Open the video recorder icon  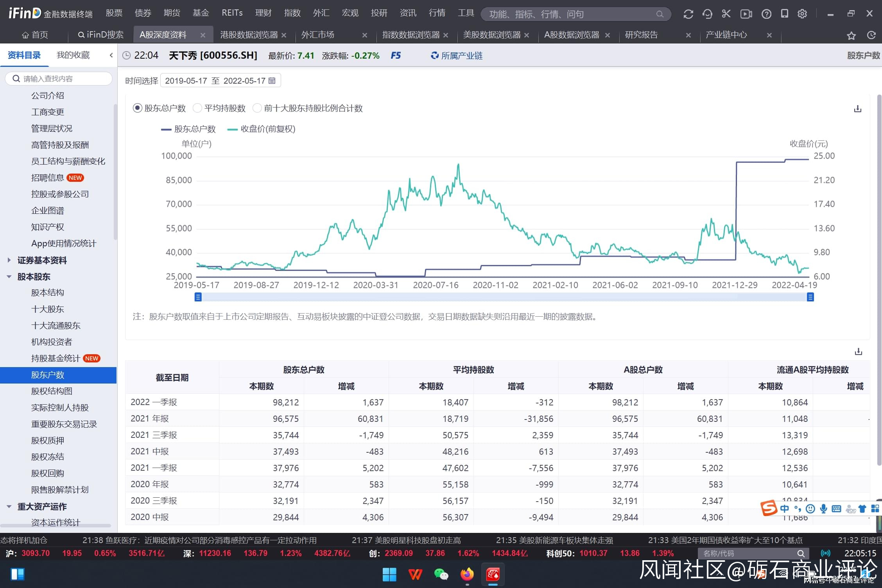746,14
